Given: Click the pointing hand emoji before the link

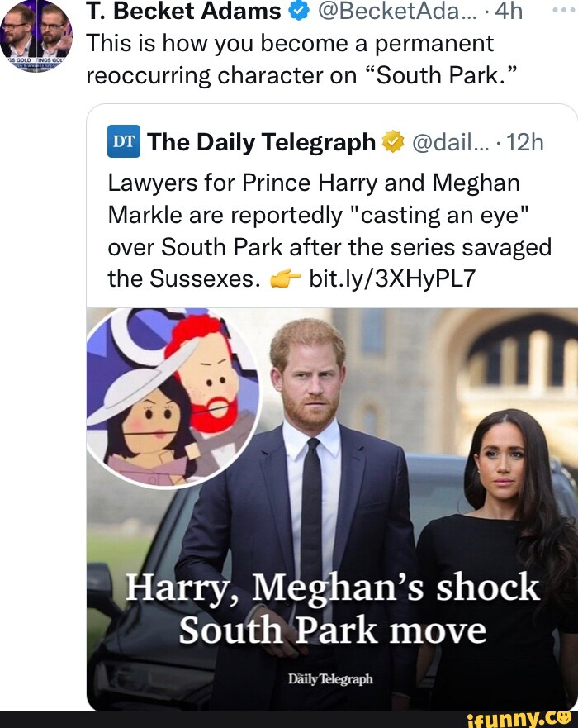Looking at the screenshot, I should (x=285, y=279).
